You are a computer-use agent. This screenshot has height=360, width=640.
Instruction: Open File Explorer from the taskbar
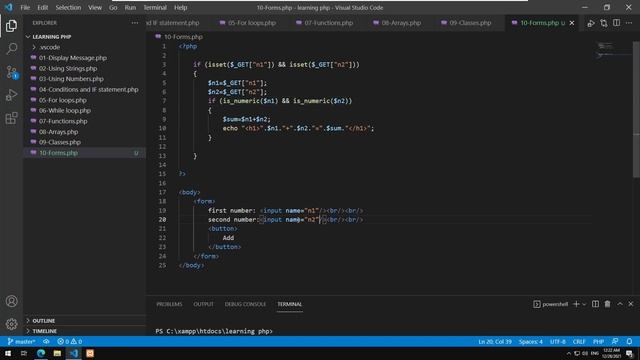coord(57,353)
